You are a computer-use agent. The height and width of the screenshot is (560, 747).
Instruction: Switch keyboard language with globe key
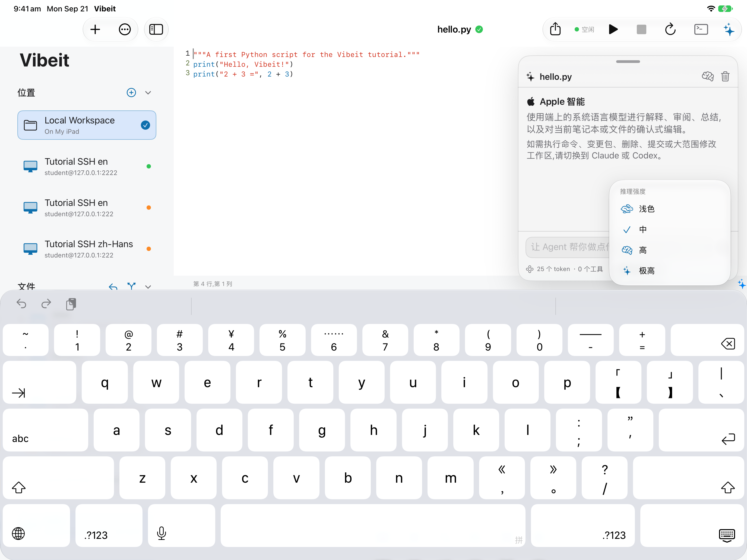(36, 526)
